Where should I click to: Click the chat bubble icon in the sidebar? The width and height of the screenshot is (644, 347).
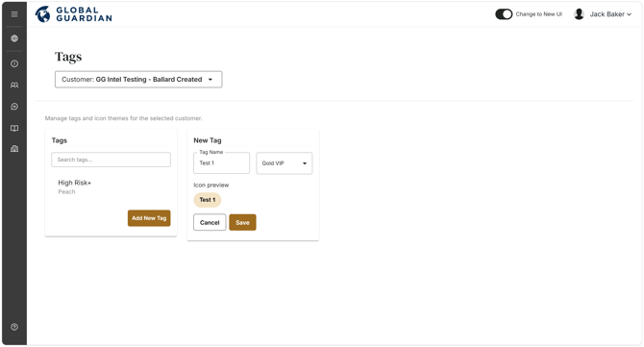pos(14,107)
